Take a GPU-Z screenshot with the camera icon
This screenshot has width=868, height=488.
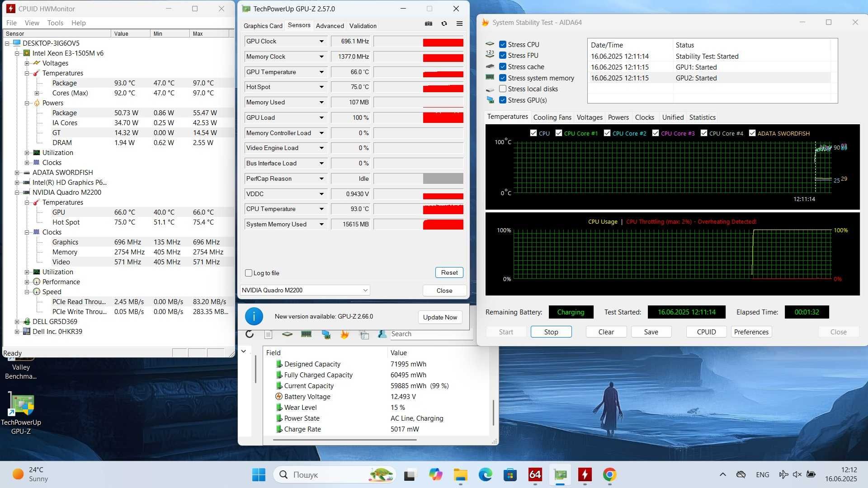click(429, 23)
